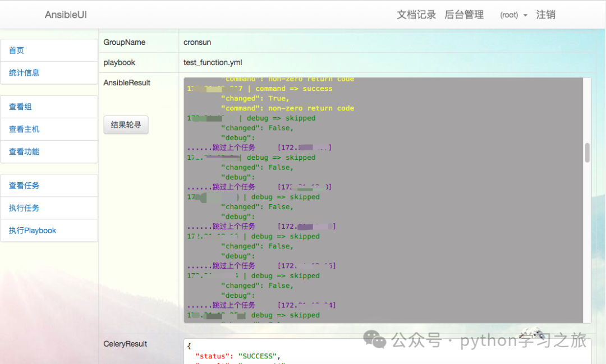Open 查看任务 sidebar entry

point(49,186)
